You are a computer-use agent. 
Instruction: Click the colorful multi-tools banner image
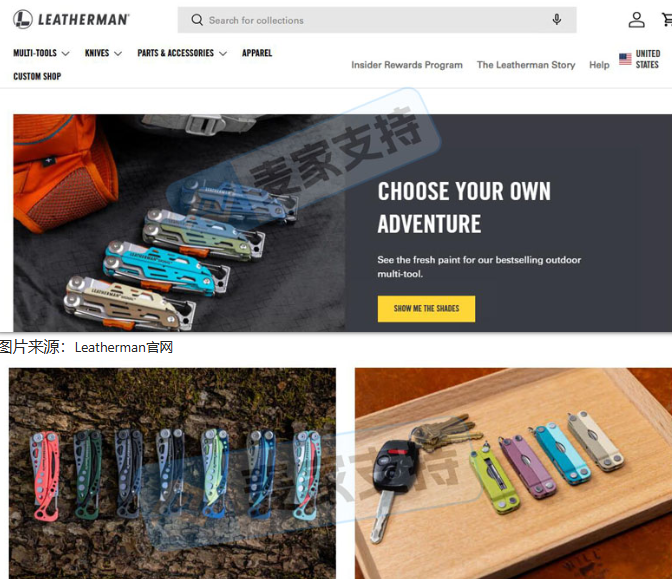tap(179, 222)
